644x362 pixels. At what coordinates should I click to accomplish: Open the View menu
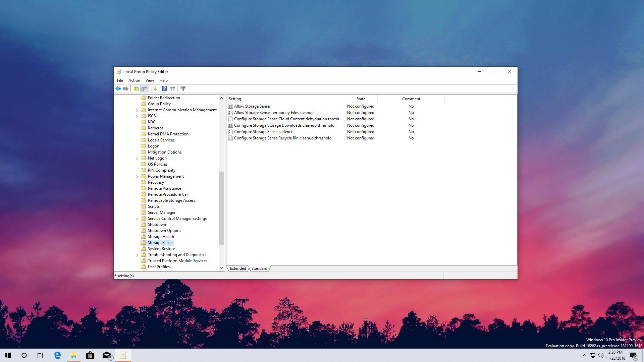[150, 80]
